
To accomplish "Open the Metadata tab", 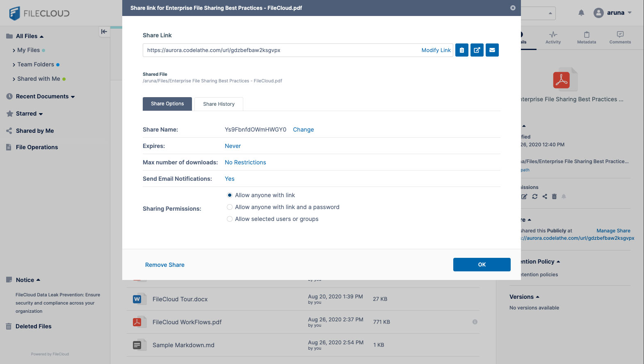I will [587, 38].
